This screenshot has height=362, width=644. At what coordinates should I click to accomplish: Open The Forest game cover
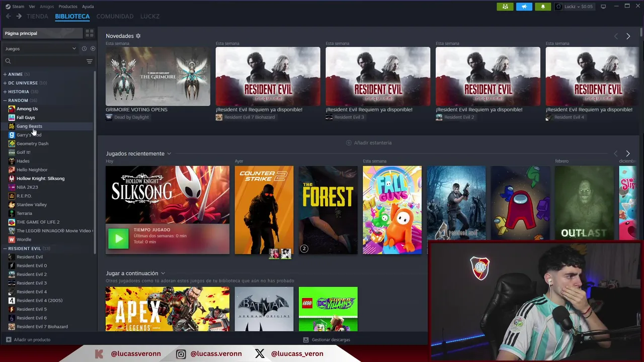tap(328, 210)
